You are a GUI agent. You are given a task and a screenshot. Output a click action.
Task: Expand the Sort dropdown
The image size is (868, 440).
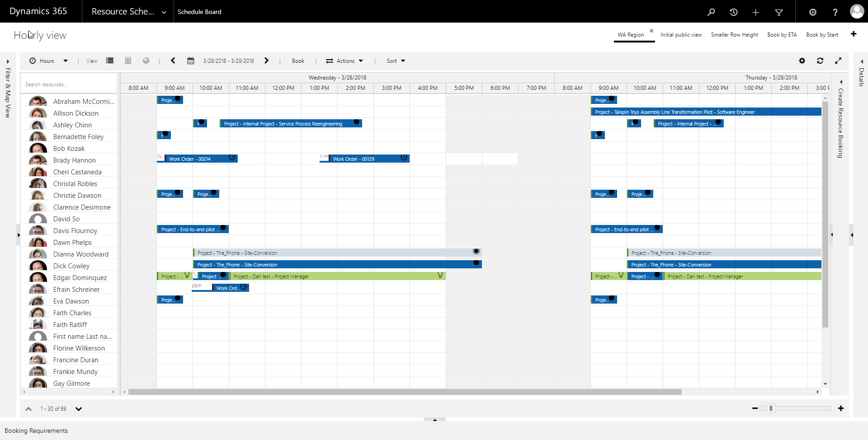click(x=396, y=61)
